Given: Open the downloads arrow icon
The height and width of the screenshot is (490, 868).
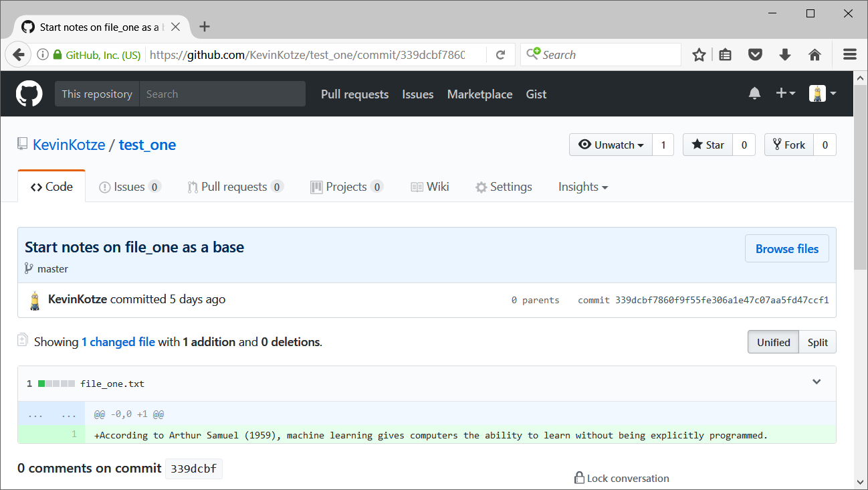Looking at the screenshot, I should (785, 55).
